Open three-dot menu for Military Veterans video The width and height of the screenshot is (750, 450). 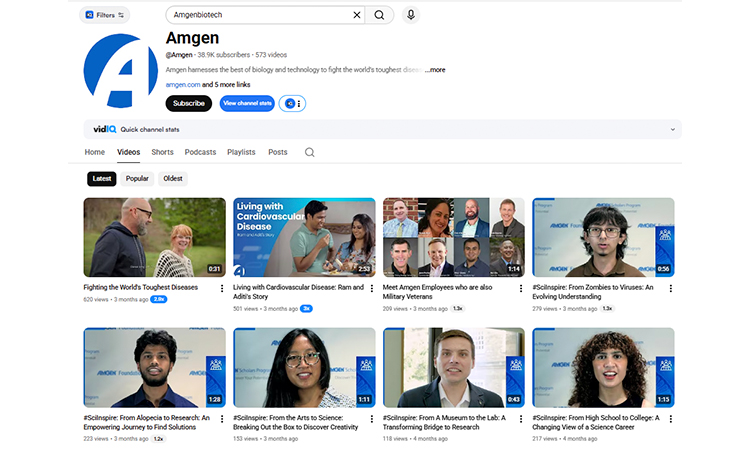[520, 288]
